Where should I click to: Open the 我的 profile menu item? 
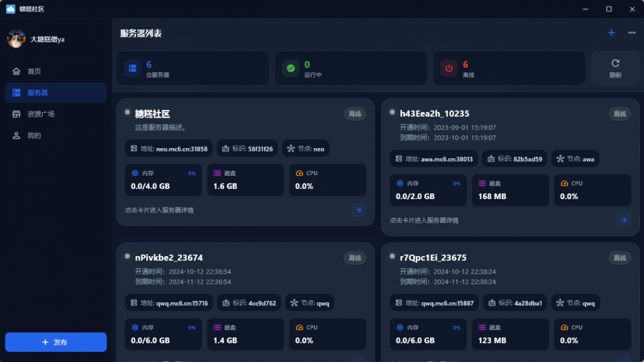coord(56,135)
